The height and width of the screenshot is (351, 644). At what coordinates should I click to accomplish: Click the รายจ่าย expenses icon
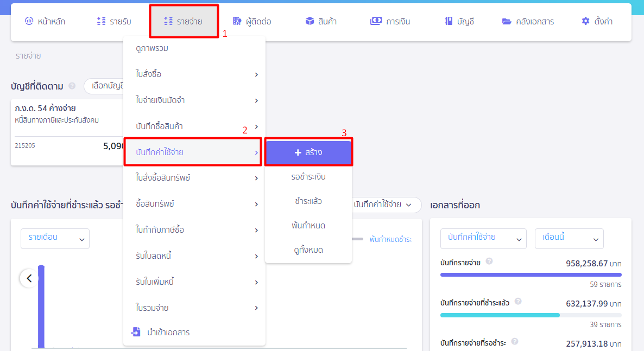(x=168, y=21)
